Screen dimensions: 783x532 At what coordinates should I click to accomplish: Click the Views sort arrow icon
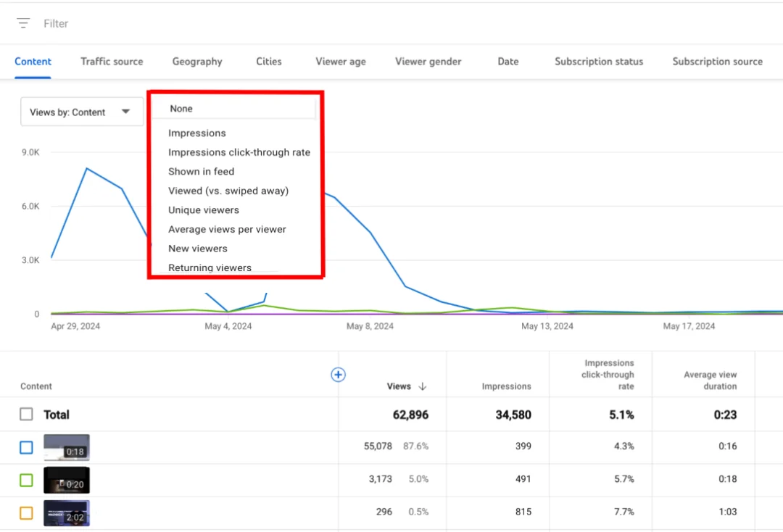click(423, 386)
